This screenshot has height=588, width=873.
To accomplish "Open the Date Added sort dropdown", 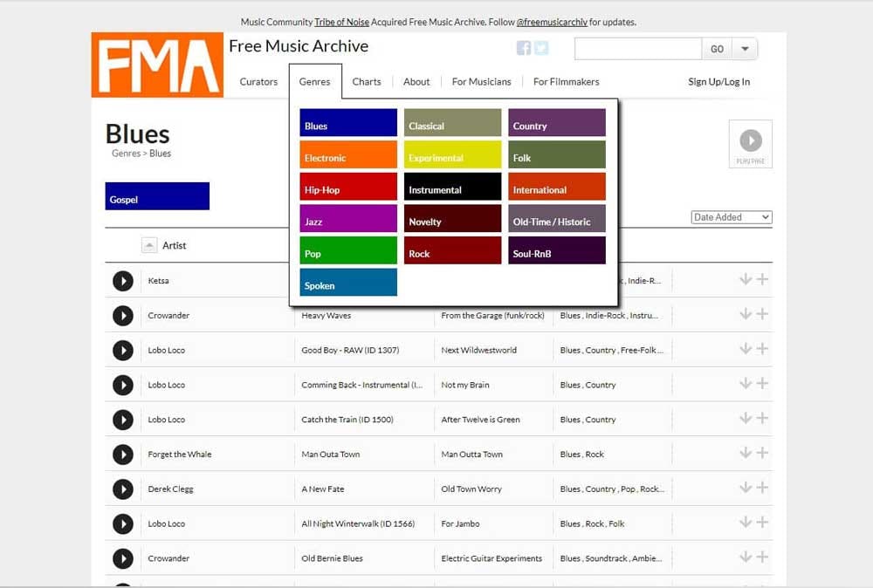I will click(x=731, y=216).
